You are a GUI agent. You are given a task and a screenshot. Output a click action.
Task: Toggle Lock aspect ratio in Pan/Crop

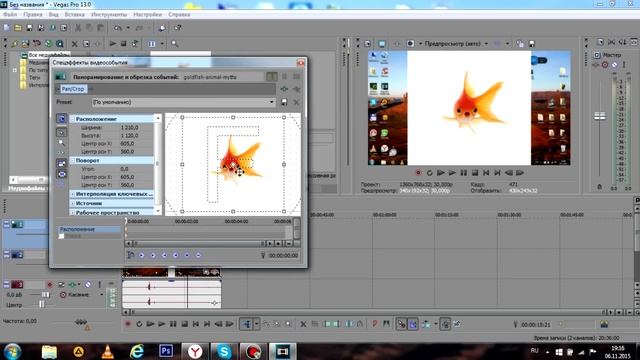click(61, 163)
